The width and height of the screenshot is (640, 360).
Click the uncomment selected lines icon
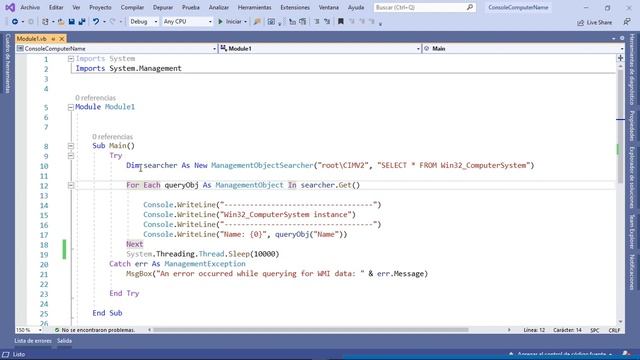click(x=327, y=22)
